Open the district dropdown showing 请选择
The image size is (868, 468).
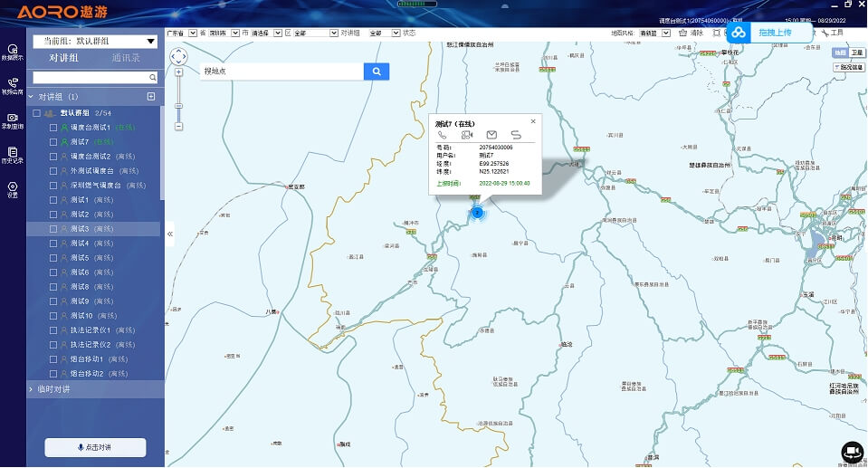click(267, 33)
